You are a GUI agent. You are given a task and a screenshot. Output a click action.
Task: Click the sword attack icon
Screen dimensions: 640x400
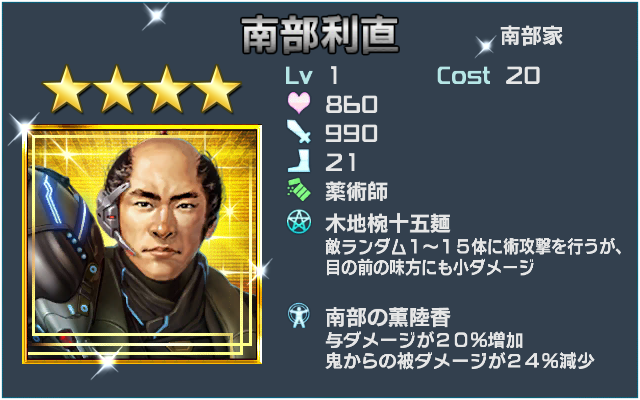(299, 131)
